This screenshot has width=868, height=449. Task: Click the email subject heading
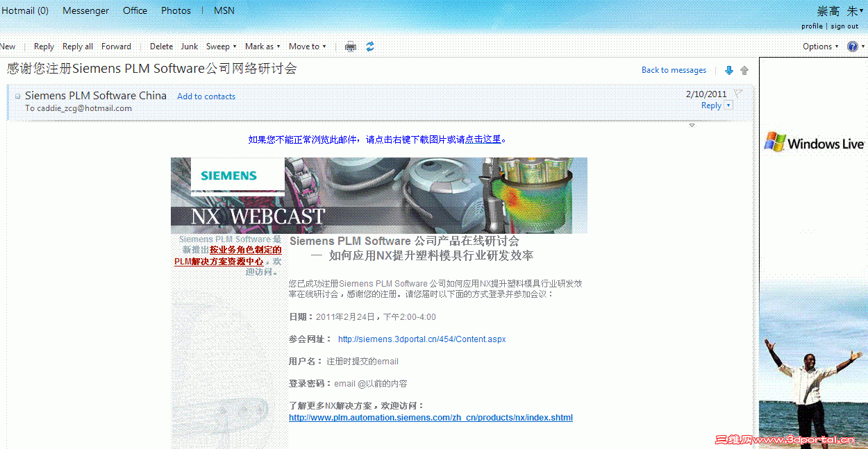point(152,69)
